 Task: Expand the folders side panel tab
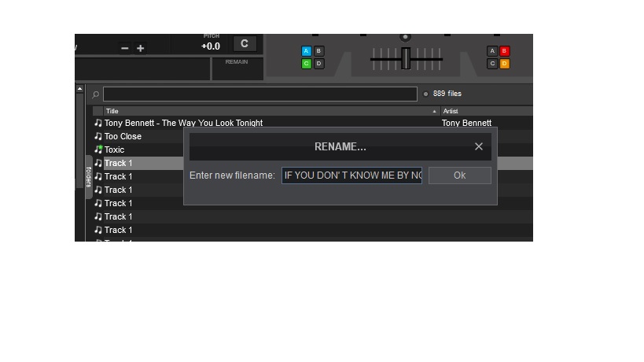click(89, 177)
